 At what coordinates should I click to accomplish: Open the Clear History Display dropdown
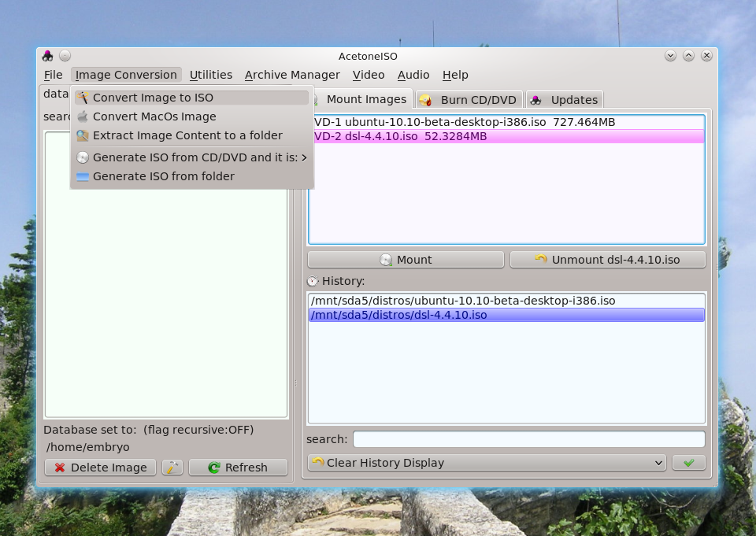coord(487,463)
